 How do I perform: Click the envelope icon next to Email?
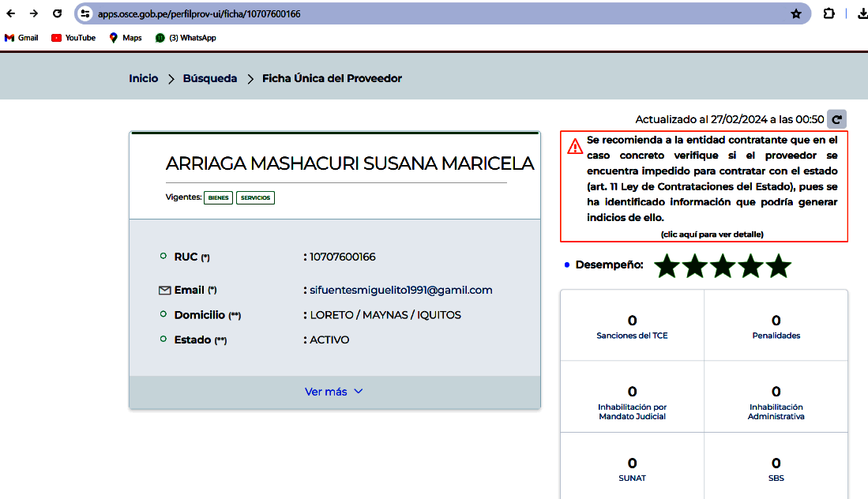[164, 291]
